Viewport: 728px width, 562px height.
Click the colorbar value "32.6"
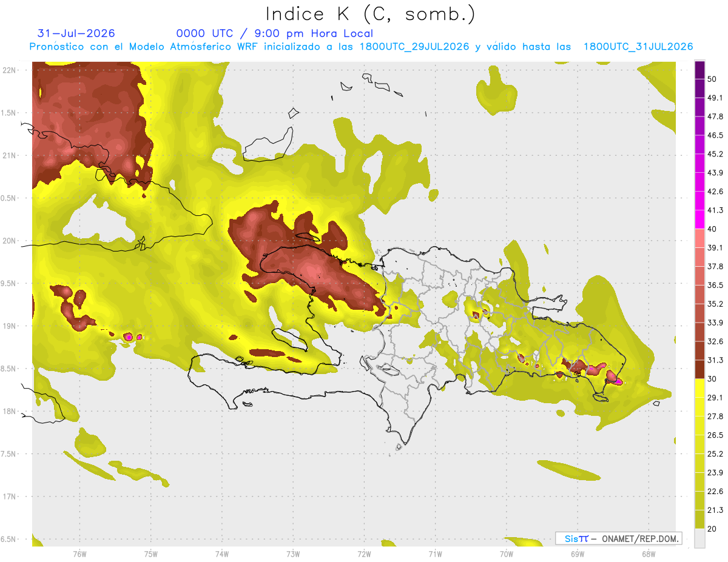pos(715,341)
